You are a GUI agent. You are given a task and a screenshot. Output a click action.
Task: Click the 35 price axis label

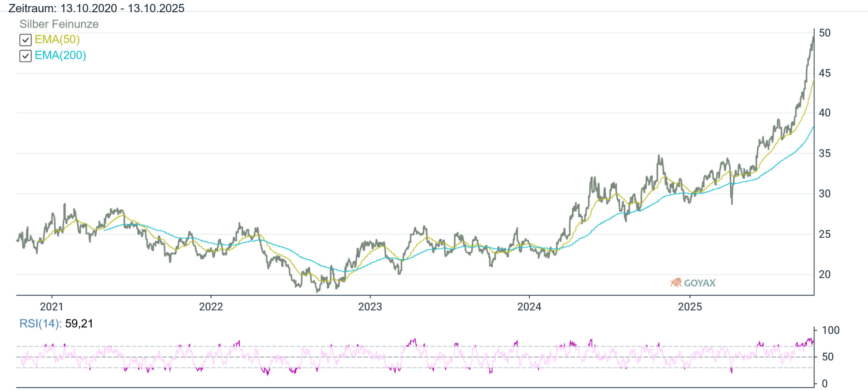[825, 153]
